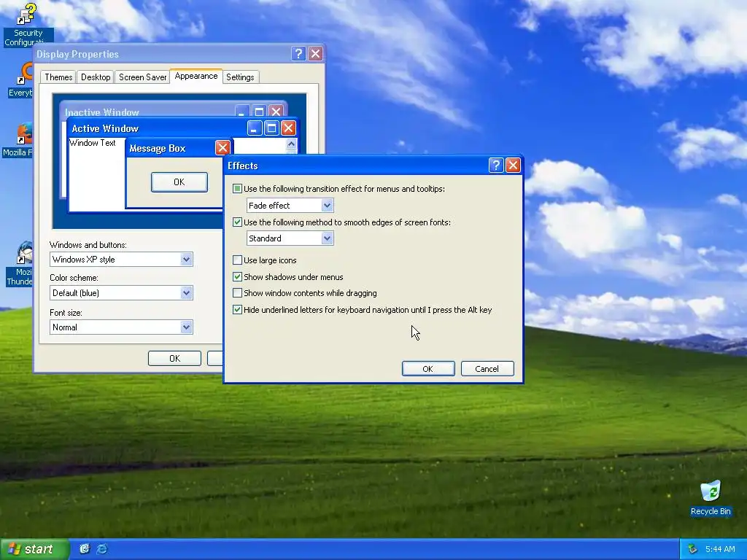747x560 pixels.
Task: Click the preview Active Window maximize icon
Action: tap(271, 128)
